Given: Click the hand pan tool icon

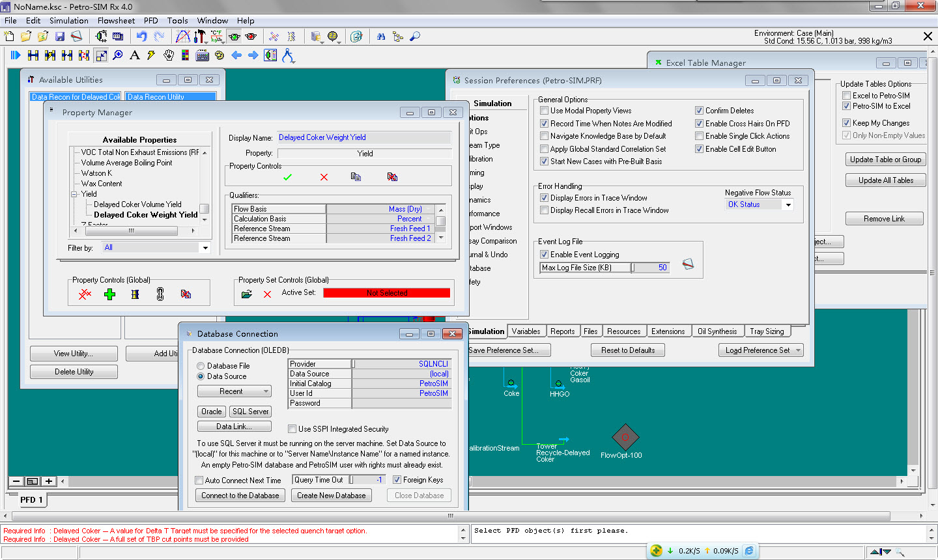Looking at the screenshot, I should (x=169, y=55).
